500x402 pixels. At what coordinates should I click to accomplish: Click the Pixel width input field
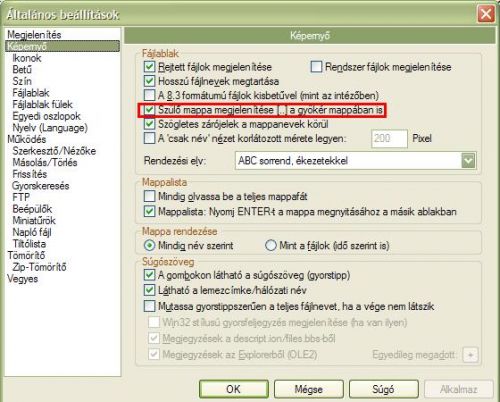(x=389, y=138)
